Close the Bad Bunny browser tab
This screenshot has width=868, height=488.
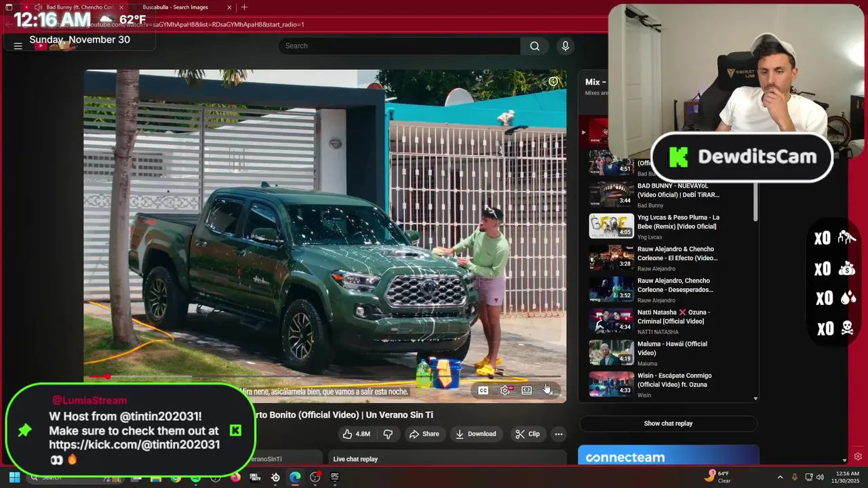click(121, 7)
